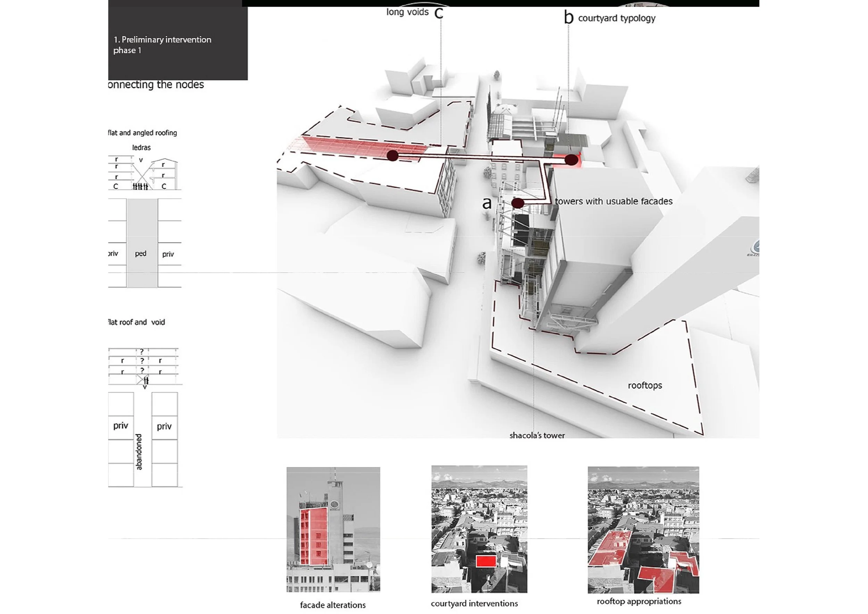Click the 'towers with usuable facades' label
Screen dimensions: 868x614
pos(613,201)
